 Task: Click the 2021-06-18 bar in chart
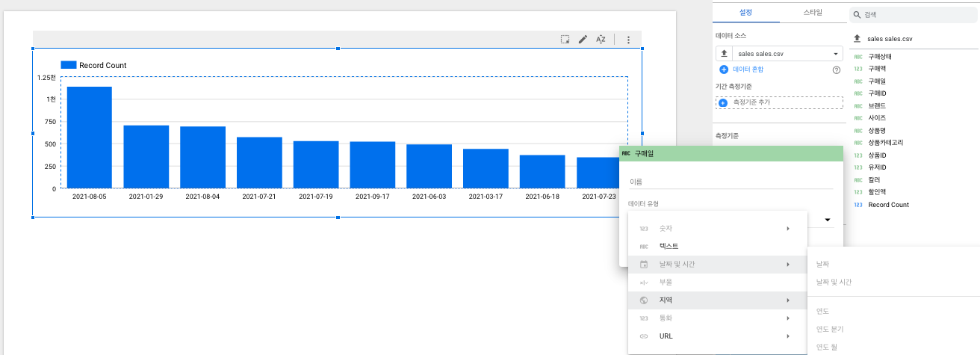click(x=542, y=172)
